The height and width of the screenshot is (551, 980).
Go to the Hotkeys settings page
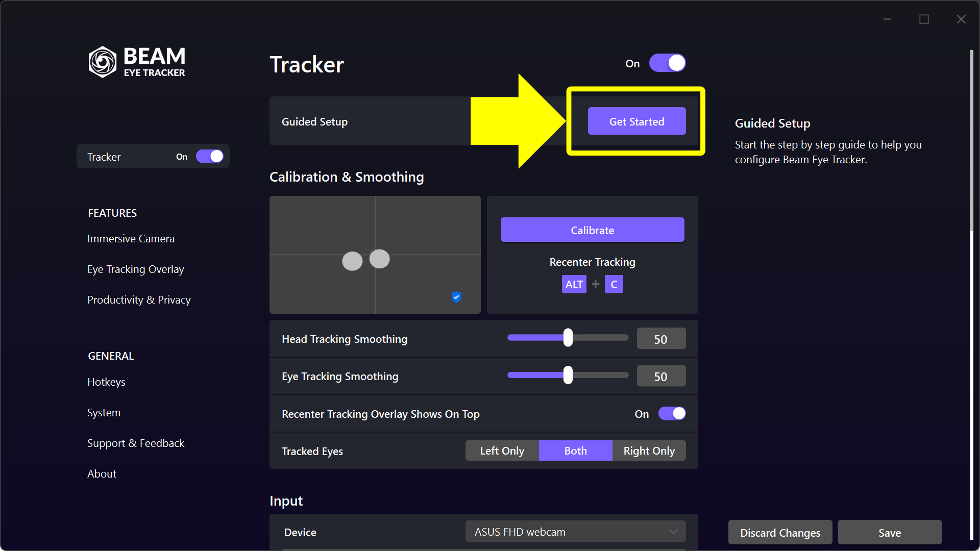[106, 382]
